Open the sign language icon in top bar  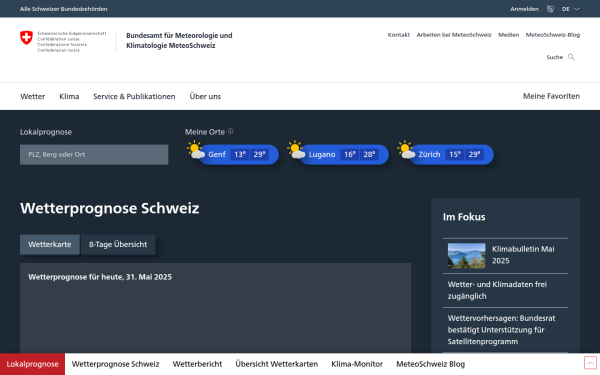click(x=550, y=9)
